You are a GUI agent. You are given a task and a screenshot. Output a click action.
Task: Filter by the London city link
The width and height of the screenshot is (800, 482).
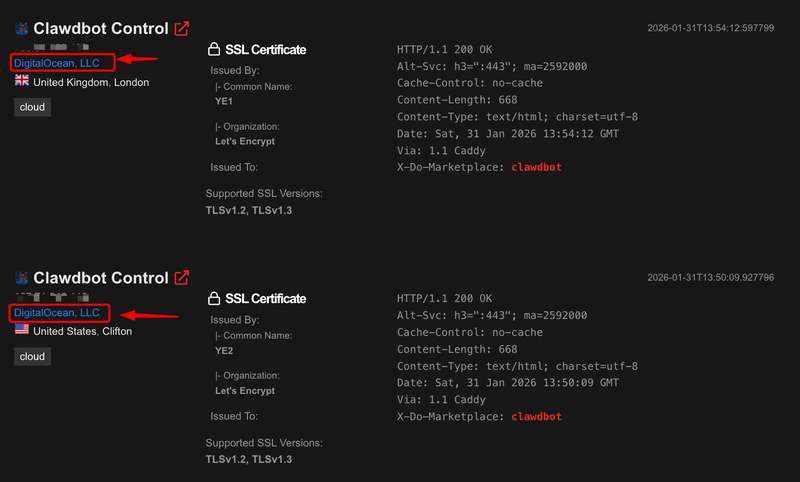[x=132, y=83]
